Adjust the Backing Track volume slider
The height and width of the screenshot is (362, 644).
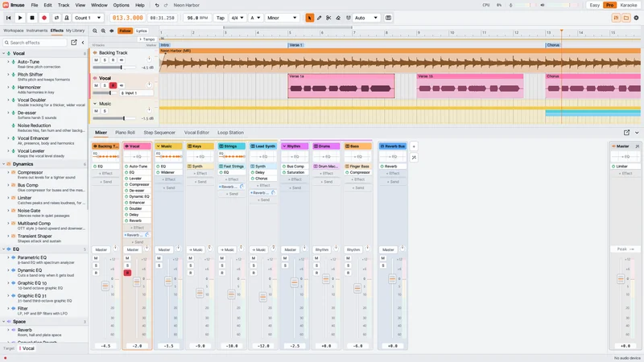point(114,68)
